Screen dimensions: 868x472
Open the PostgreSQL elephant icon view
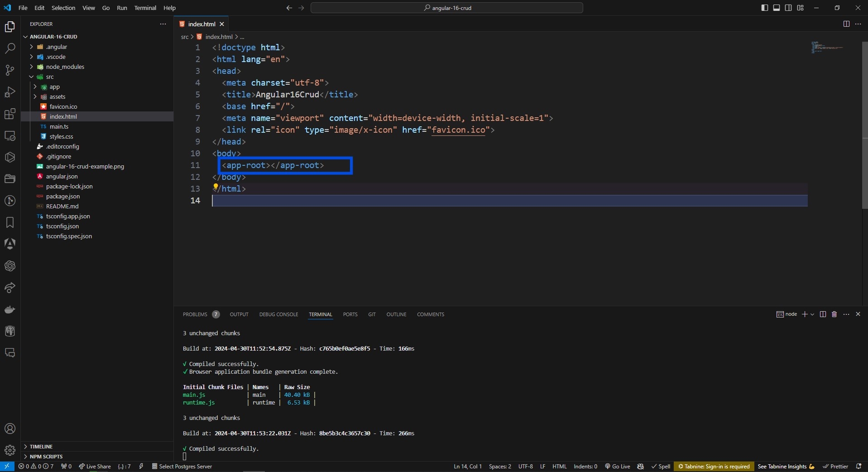pyautogui.click(x=10, y=331)
